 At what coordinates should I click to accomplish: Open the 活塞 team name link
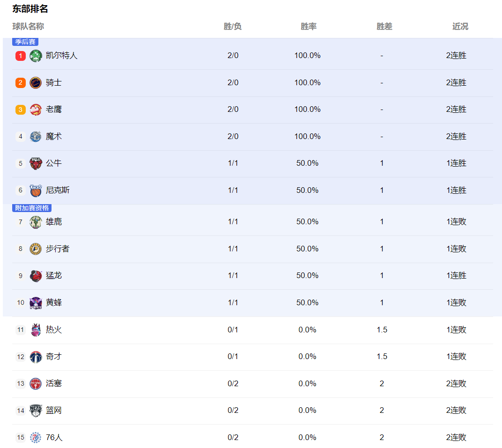click(x=53, y=383)
